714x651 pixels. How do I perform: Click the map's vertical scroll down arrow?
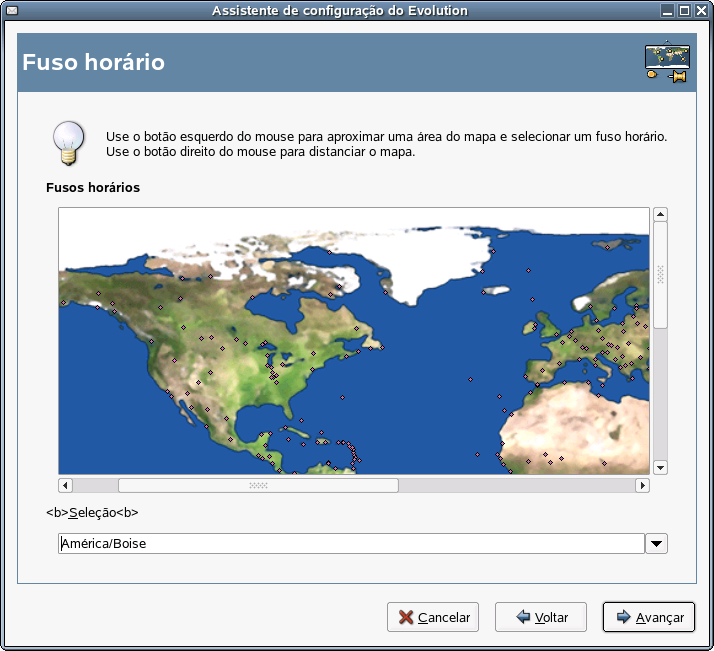[660, 468]
